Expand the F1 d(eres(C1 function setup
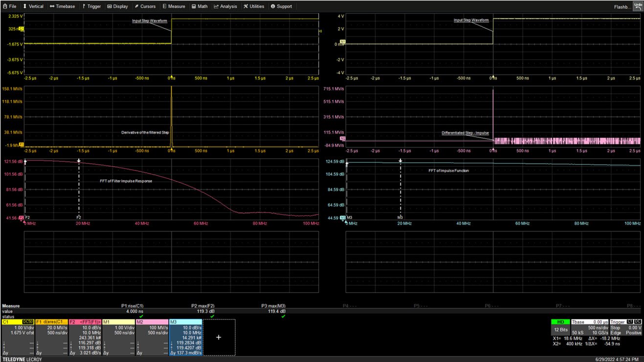The height and width of the screenshot is (362, 644). pyautogui.click(x=51, y=337)
